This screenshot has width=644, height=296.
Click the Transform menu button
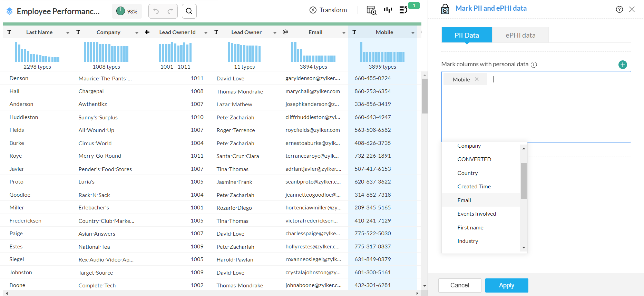(328, 10)
